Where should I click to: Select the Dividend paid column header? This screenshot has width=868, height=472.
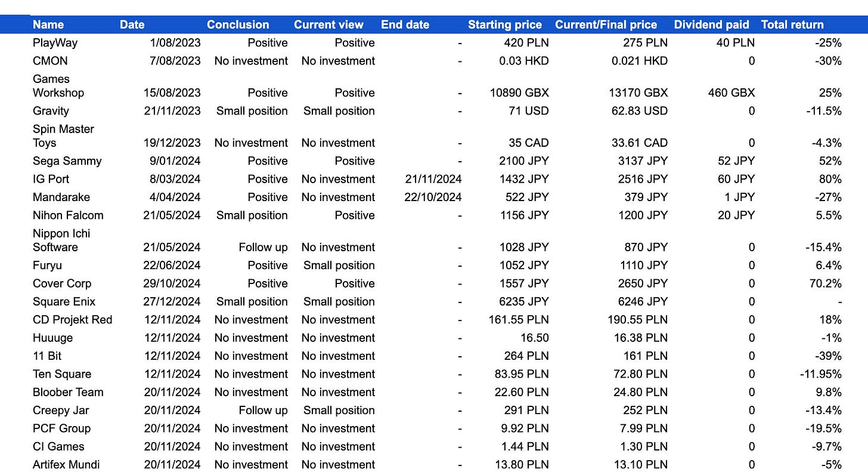tap(711, 24)
